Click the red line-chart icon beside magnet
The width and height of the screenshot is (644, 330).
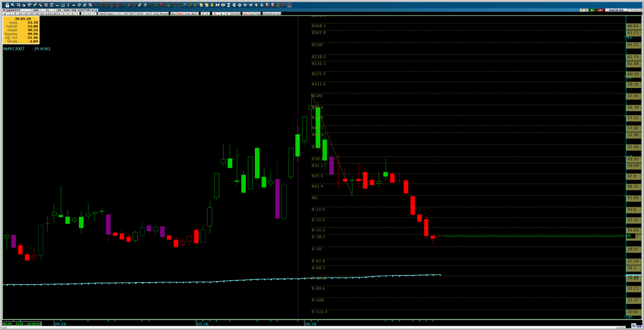pyautogui.click(x=284, y=5)
